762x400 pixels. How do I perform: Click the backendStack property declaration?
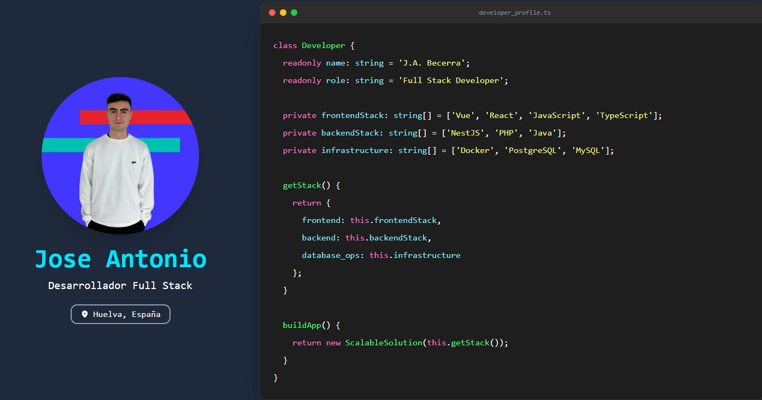coord(424,133)
